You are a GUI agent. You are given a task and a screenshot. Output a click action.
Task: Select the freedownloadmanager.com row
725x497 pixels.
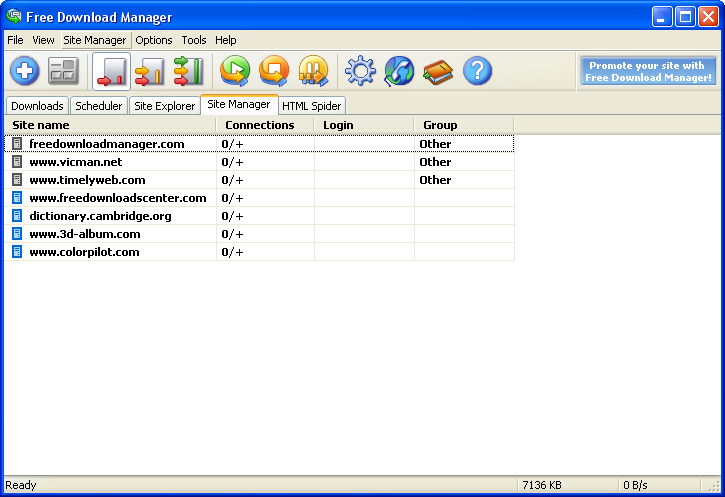[259, 144]
